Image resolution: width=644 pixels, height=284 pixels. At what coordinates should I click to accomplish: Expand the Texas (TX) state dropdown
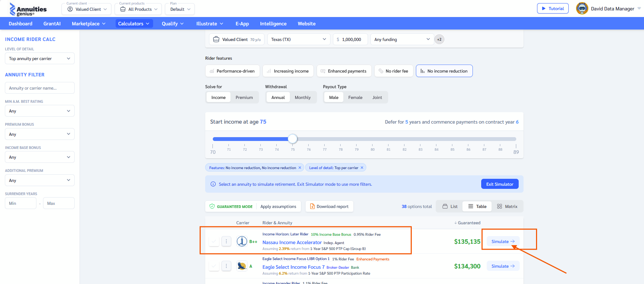pyautogui.click(x=298, y=40)
